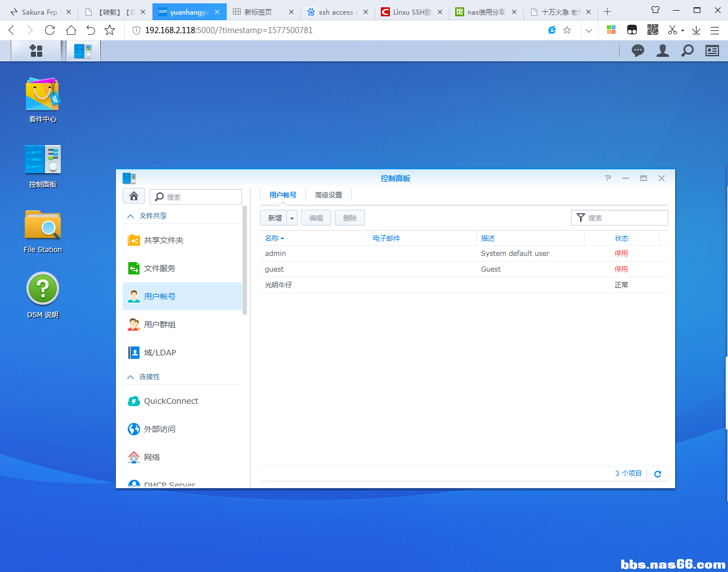The width and height of the screenshot is (728, 572).
Task: Click the browser scissors screenshot icon
Action: click(672, 30)
